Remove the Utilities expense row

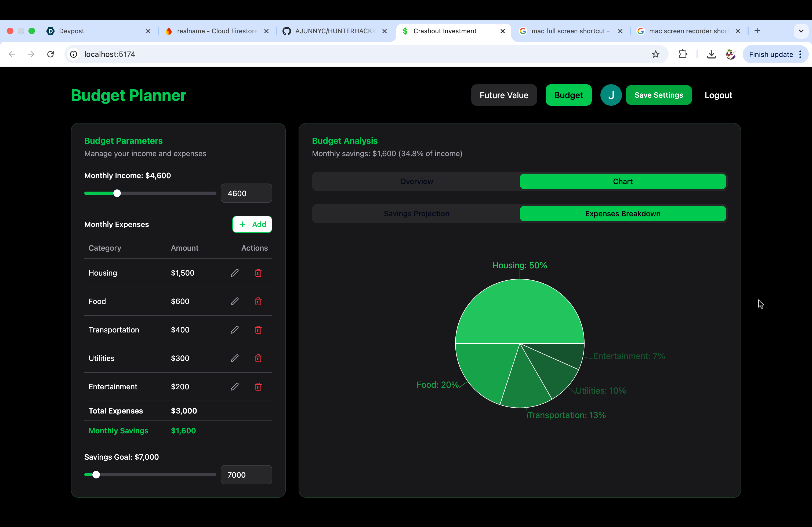[x=258, y=358]
